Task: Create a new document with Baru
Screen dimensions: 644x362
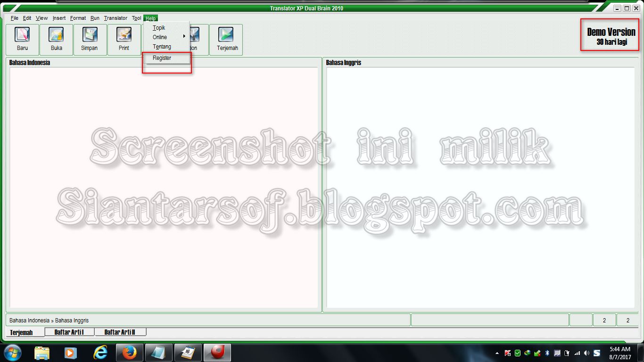Action: 22,40
